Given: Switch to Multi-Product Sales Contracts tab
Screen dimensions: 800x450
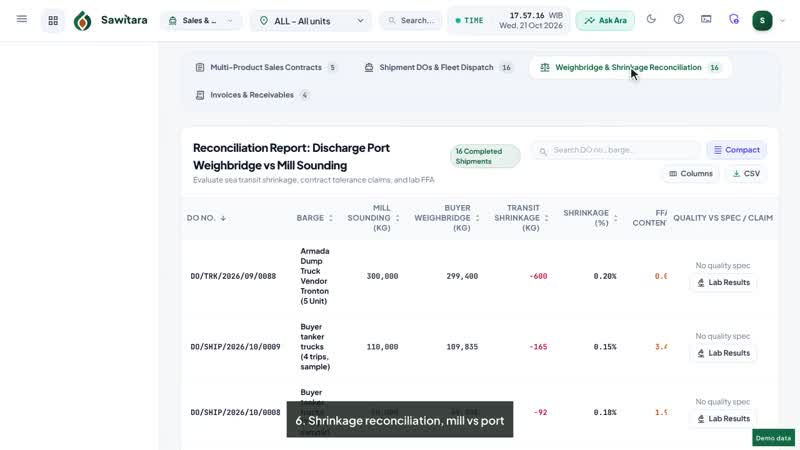Looking at the screenshot, I should tap(266, 67).
